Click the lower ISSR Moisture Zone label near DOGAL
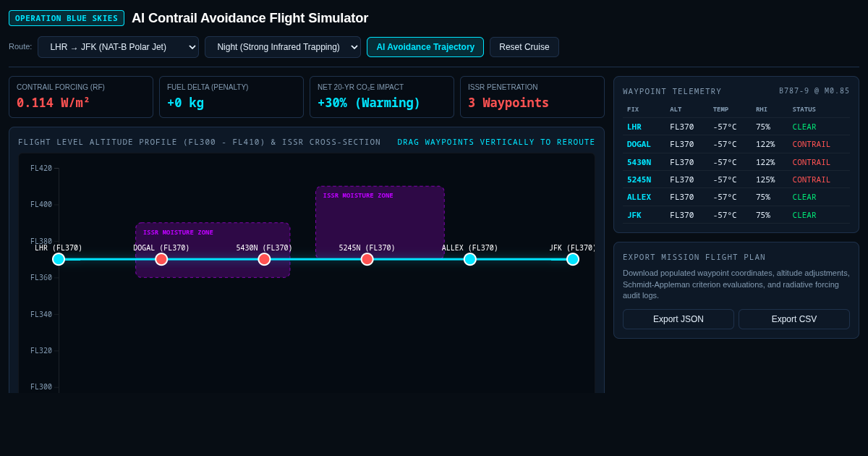This screenshot has height=456, width=868. [178, 232]
